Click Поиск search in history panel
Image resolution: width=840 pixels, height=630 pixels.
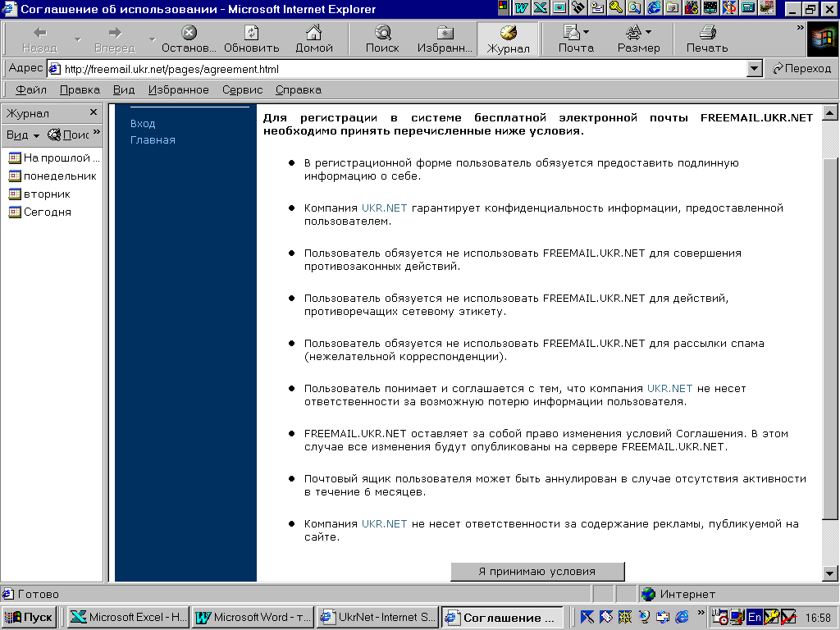pyautogui.click(x=67, y=135)
